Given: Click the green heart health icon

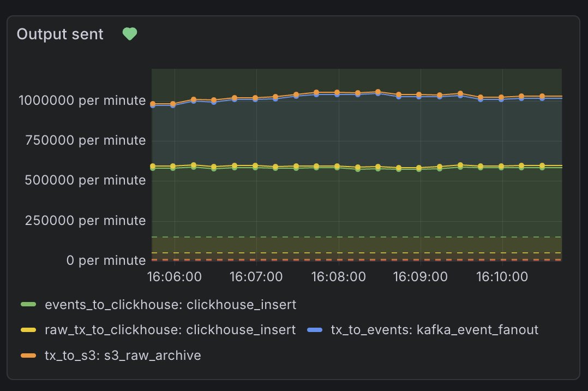Looking at the screenshot, I should point(130,34).
